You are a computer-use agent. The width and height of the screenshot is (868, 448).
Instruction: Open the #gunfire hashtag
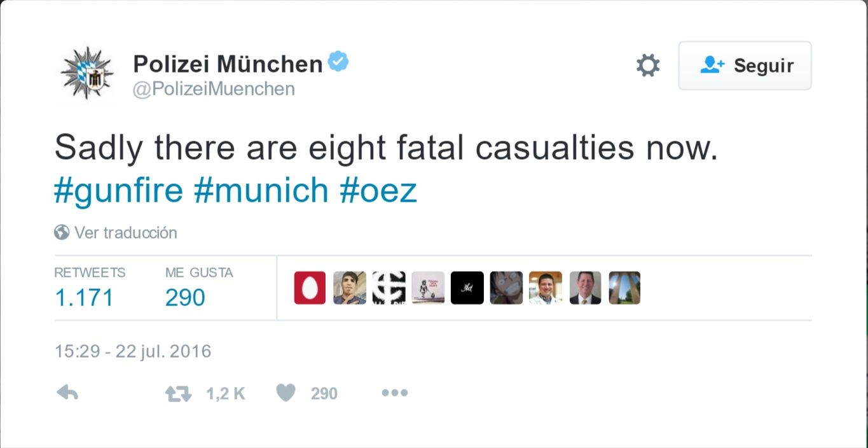pyautogui.click(x=118, y=190)
